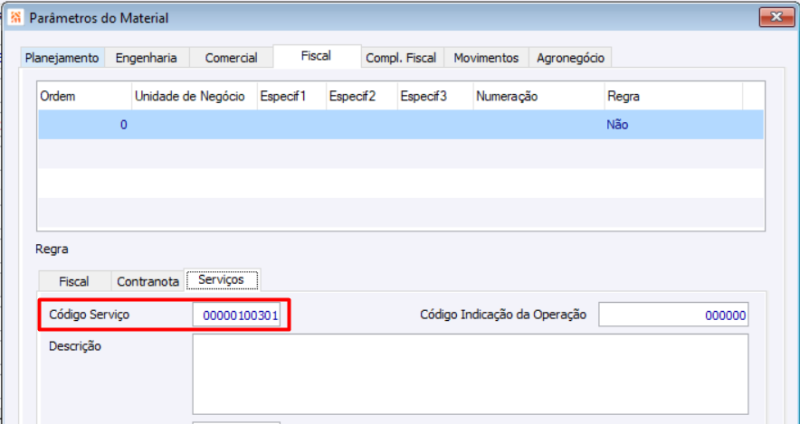Open the Compl. Fiscal tab
This screenshot has width=800, height=424.
point(402,58)
